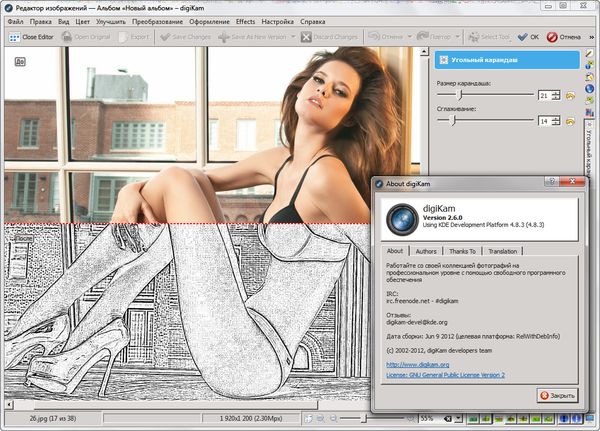Open the Save As New Version dropdown arrow

(x=293, y=37)
